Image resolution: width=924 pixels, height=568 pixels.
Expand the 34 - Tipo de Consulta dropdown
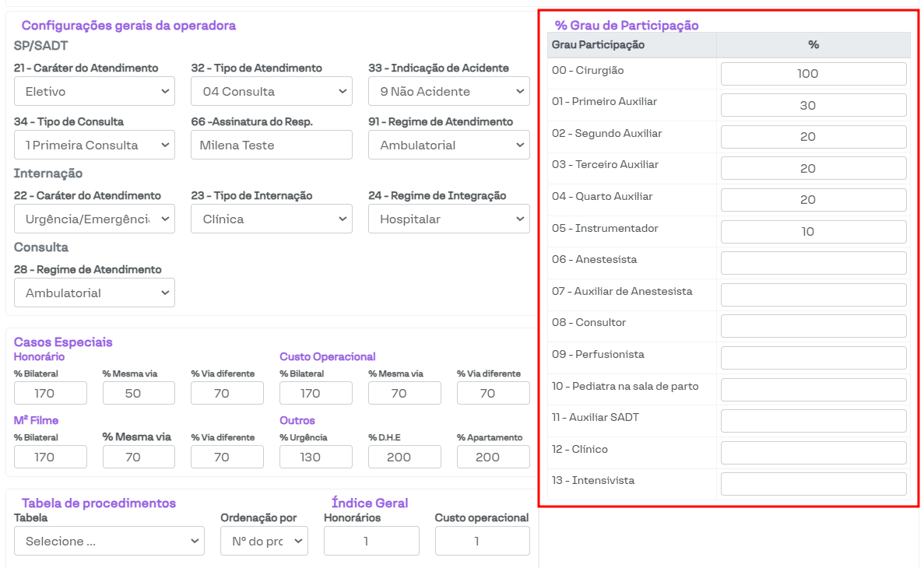(x=94, y=146)
